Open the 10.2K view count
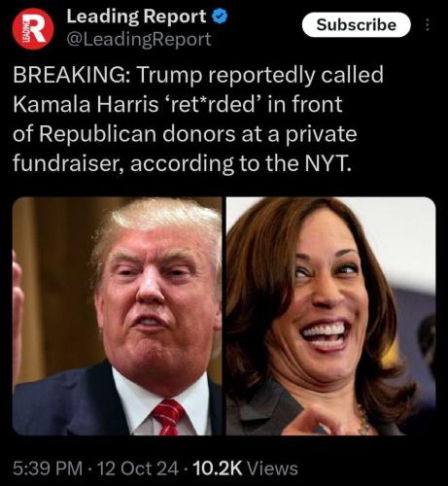The width and height of the screenshot is (448, 486). [x=217, y=469]
